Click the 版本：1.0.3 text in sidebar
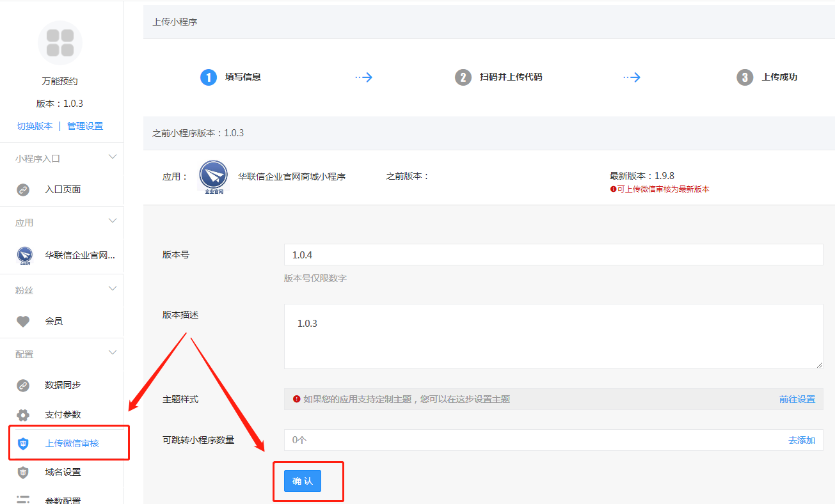 (60, 104)
